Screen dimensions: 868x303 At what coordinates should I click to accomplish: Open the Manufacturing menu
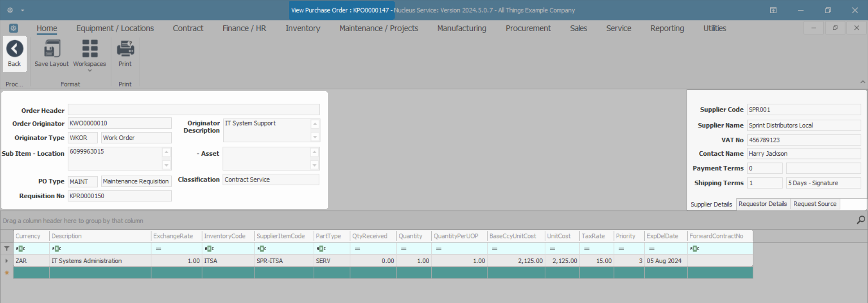click(462, 28)
